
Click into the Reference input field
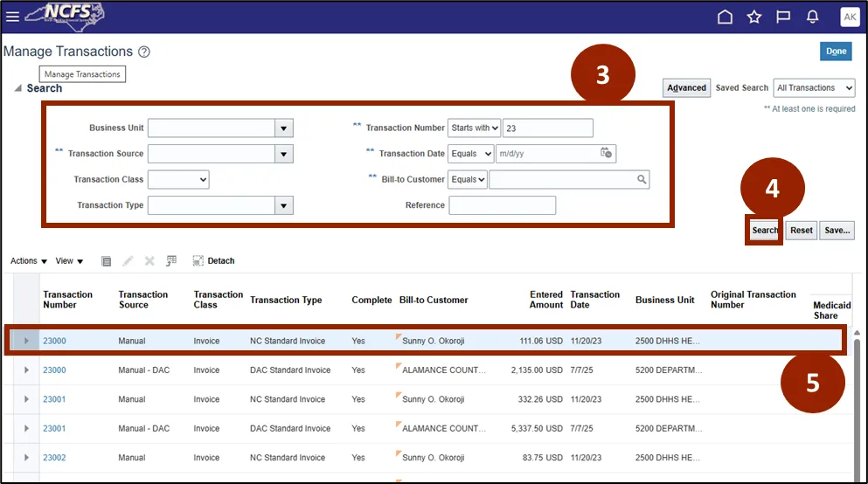(502, 205)
